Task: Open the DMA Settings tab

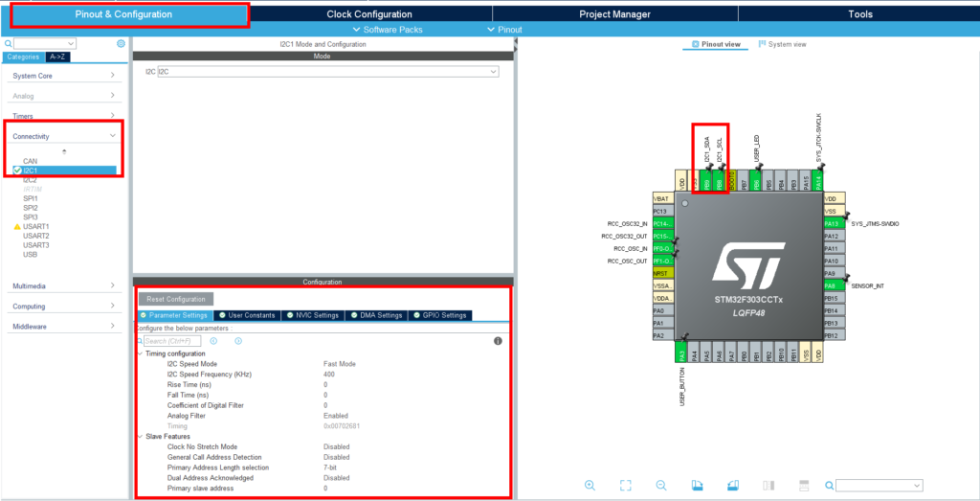Action: point(376,315)
